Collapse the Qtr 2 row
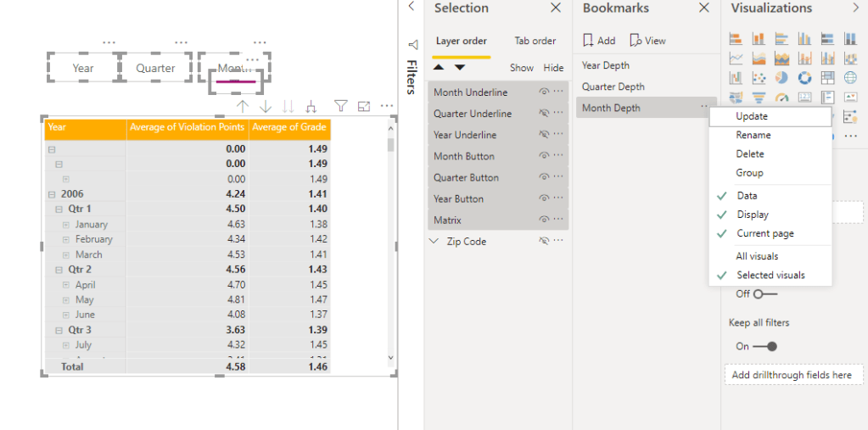This screenshot has width=868, height=430. [59, 270]
